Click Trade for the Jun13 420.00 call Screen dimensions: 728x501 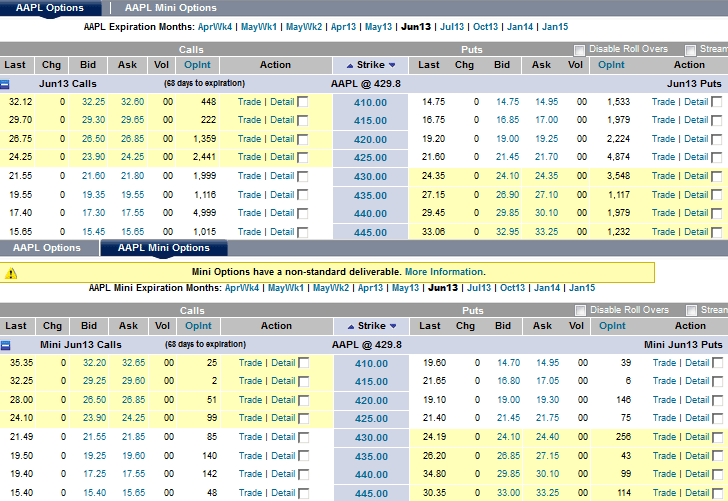(x=249, y=139)
